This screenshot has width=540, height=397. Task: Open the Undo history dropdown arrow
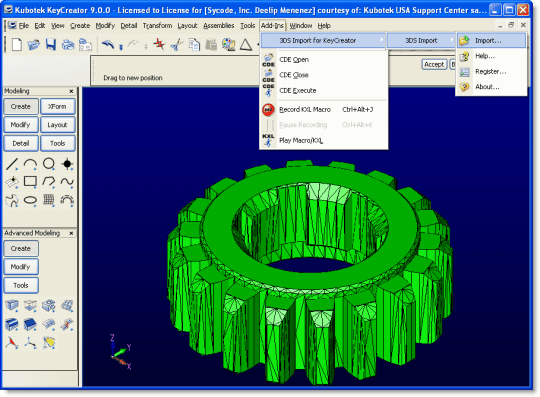pos(121,46)
